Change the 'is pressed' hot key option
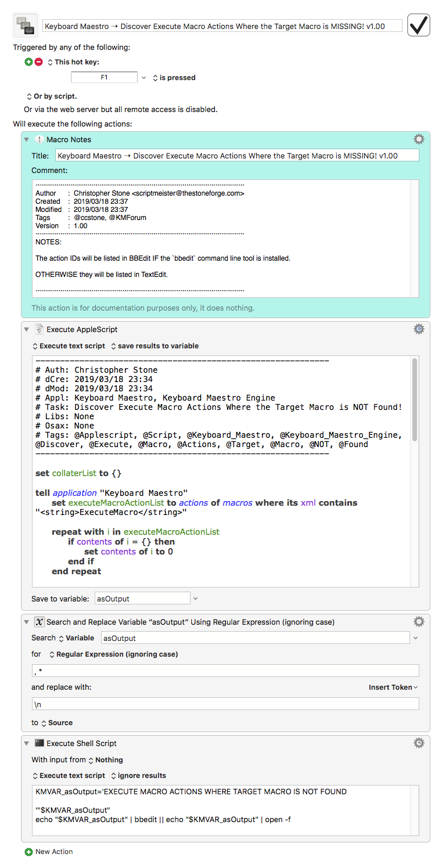 pos(174,78)
